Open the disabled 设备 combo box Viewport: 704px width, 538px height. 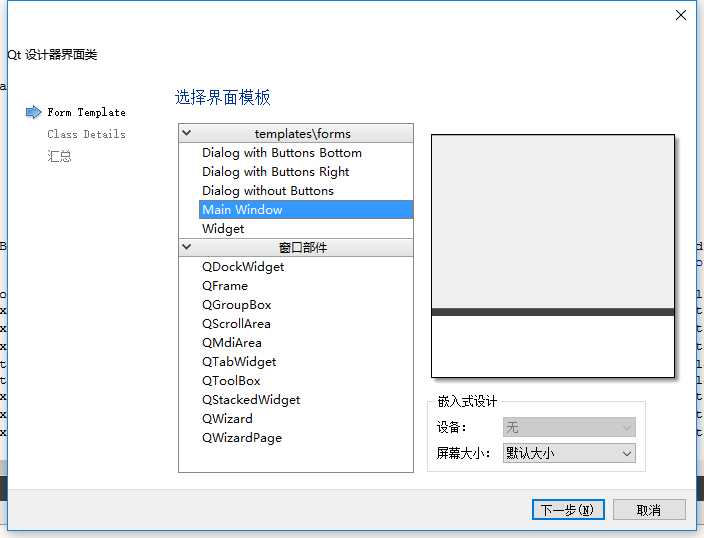(x=569, y=427)
